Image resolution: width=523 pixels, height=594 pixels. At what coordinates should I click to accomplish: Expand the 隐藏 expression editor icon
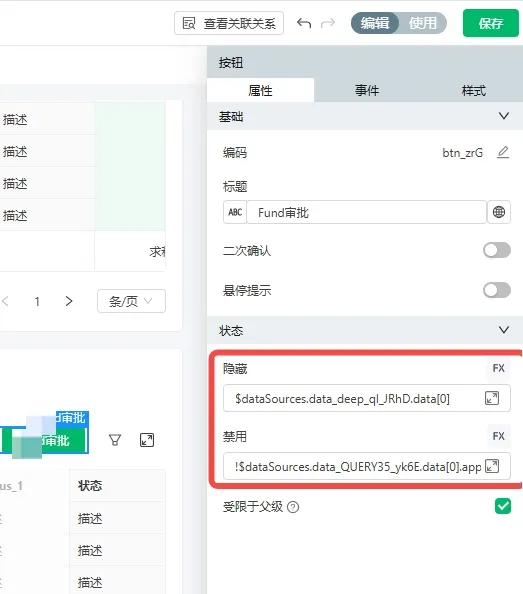(492, 398)
